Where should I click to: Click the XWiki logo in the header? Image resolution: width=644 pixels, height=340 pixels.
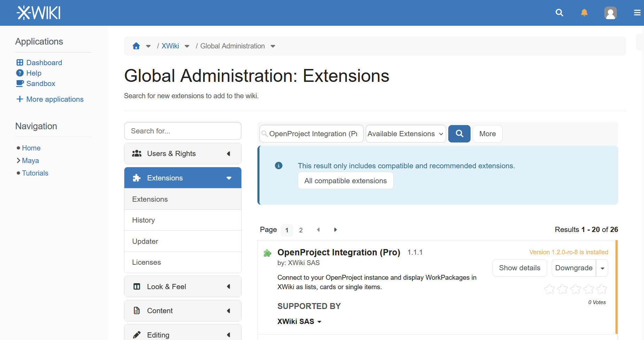click(x=39, y=13)
